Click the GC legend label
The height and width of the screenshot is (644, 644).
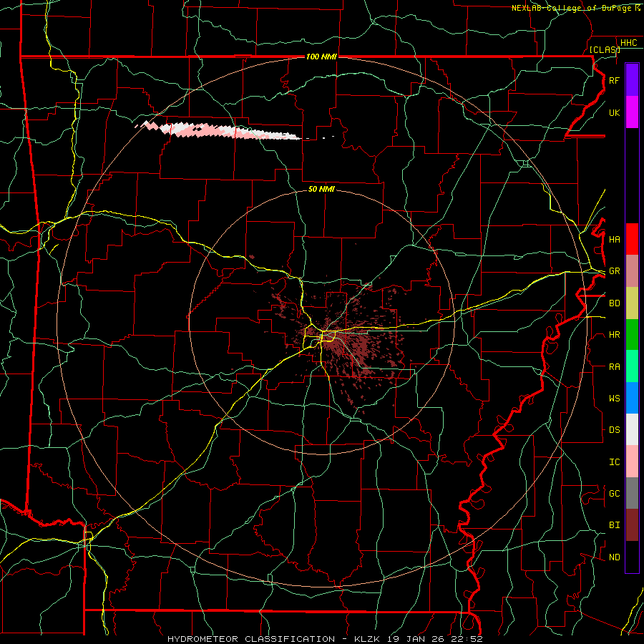614,494
